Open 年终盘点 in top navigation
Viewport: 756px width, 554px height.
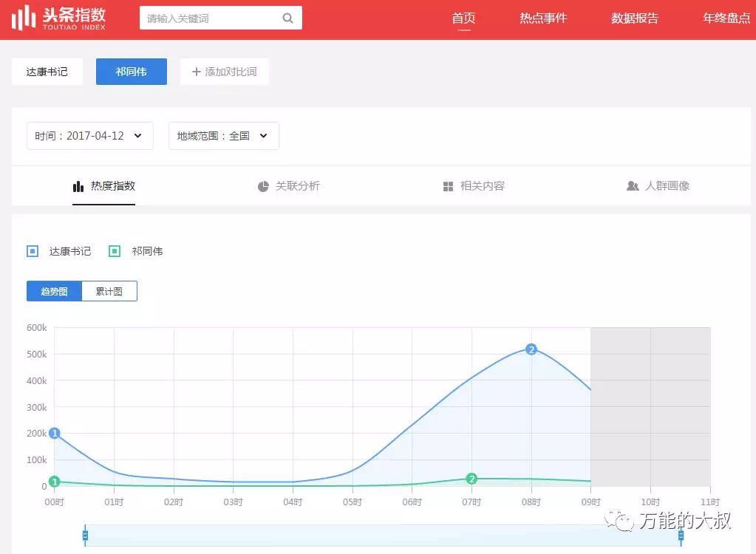click(x=726, y=18)
